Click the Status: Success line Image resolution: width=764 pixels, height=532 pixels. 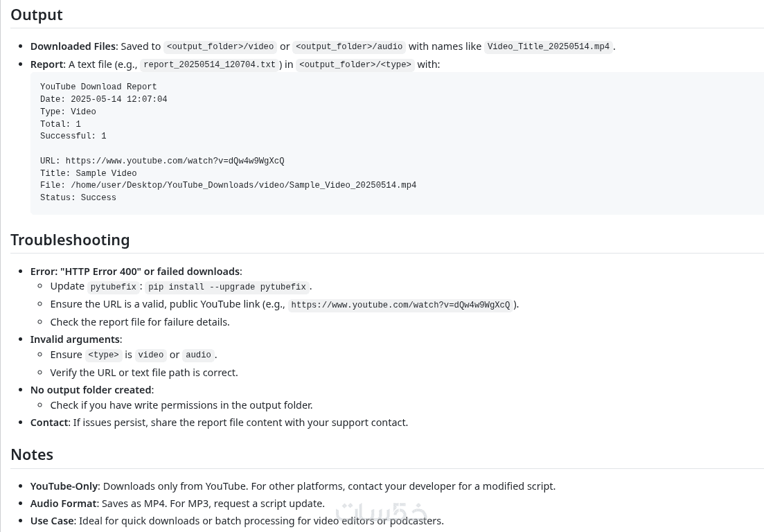tap(78, 198)
